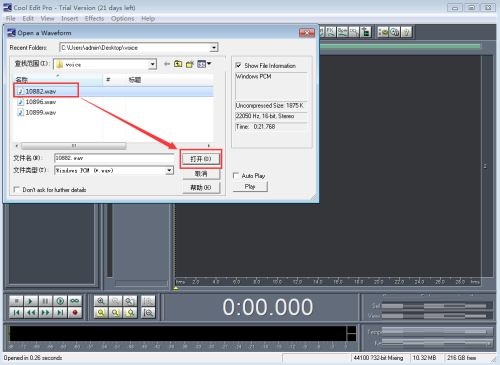This screenshot has width=500, height=365.
Task: Jump to the end using Go to End
Action: coord(60,313)
